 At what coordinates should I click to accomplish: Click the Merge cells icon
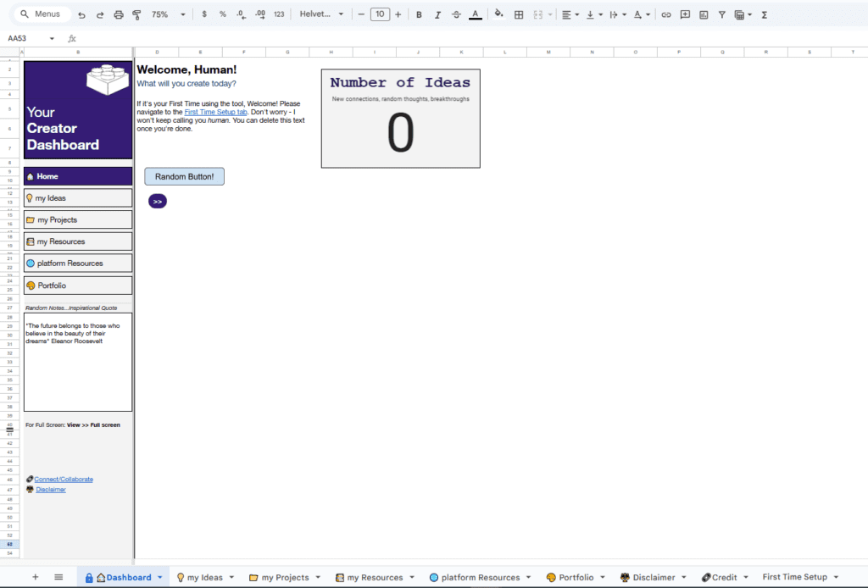[538, 15]
